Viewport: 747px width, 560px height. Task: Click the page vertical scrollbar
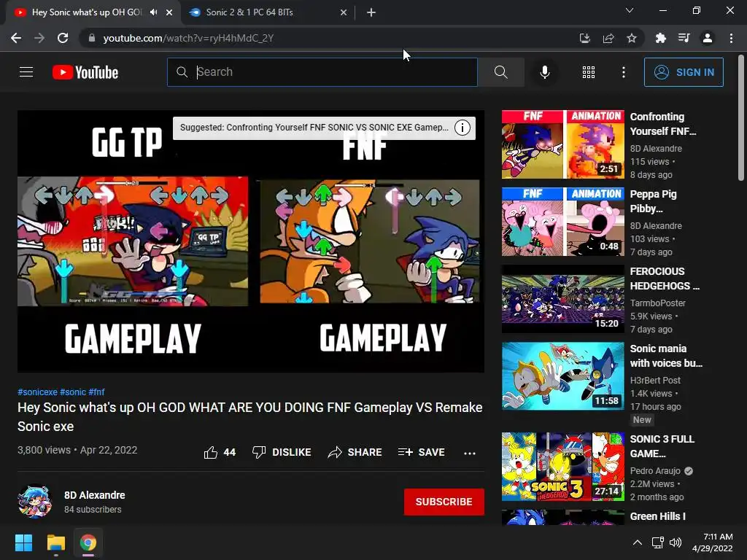(x=741, y=117)
